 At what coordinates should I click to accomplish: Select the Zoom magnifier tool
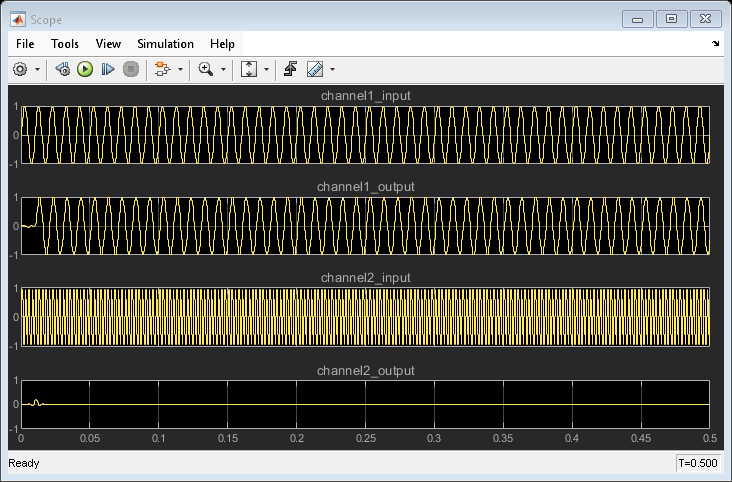tap(206, 70)
